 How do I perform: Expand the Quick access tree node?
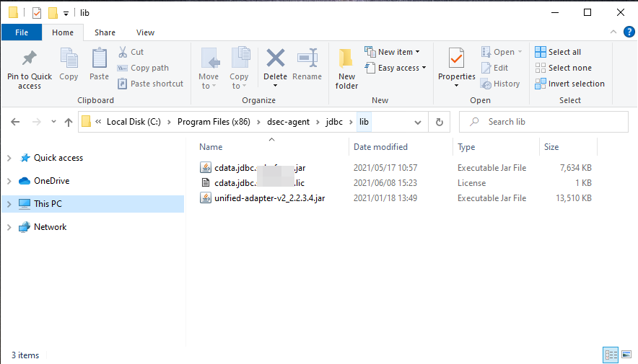9,158
